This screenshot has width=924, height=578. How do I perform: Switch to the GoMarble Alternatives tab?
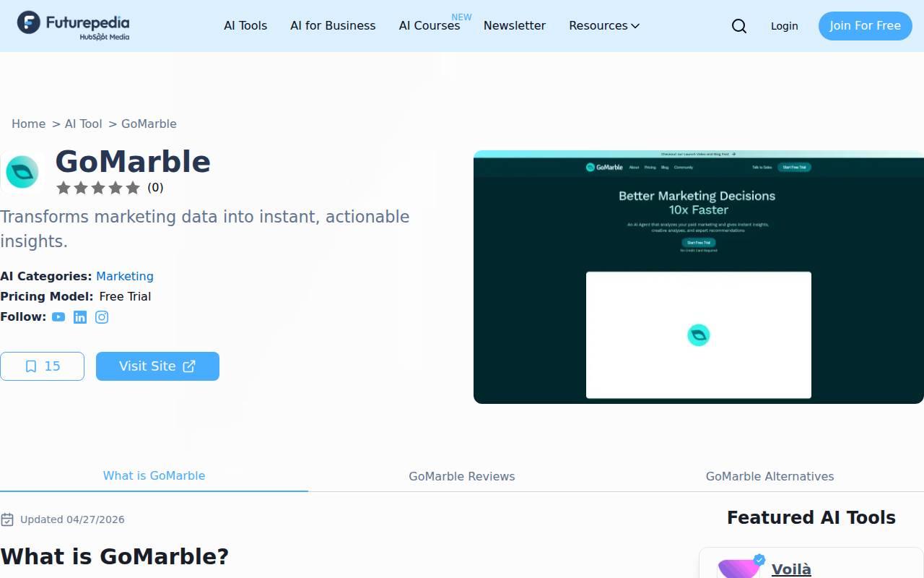point(770,476)
